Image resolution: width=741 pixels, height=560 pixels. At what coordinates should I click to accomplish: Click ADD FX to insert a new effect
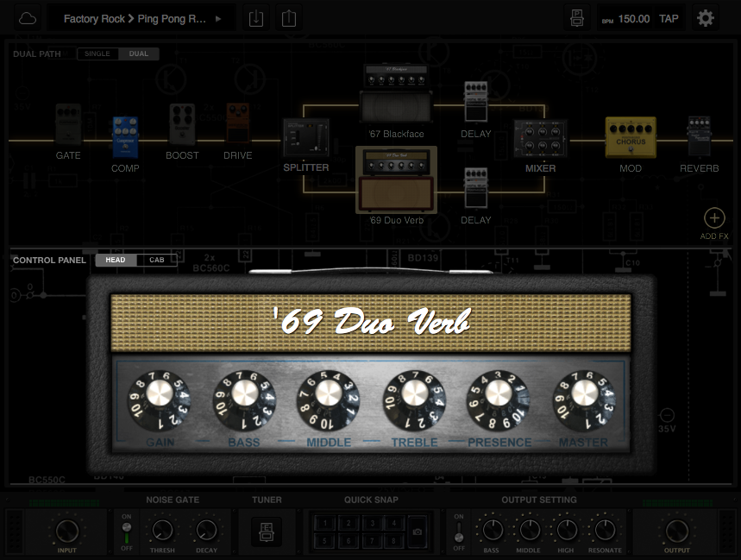[x=714, y=218]
